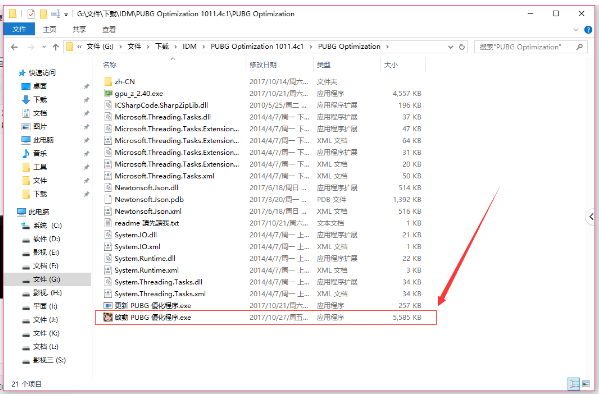Open 桌面 in the navigation pane

click(x=39, y=86)
